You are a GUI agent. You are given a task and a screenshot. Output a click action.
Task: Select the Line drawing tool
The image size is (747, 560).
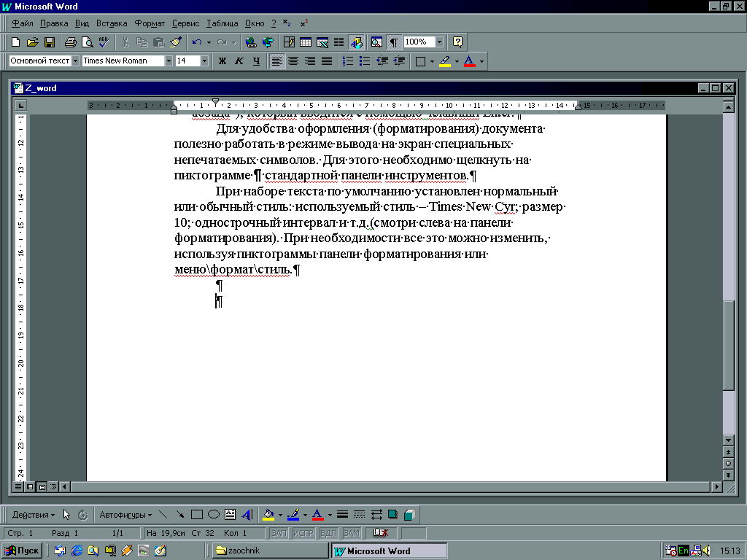pos(163,514)
